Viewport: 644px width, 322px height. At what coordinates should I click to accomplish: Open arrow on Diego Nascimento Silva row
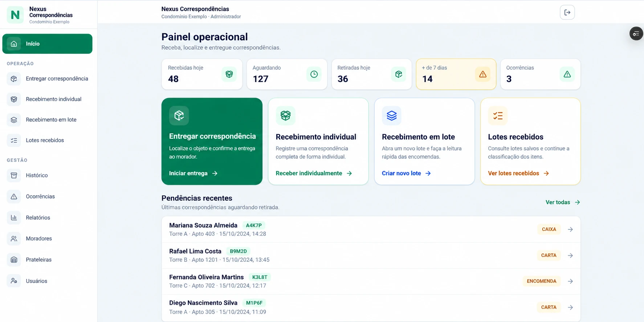(x=570, y=307)
